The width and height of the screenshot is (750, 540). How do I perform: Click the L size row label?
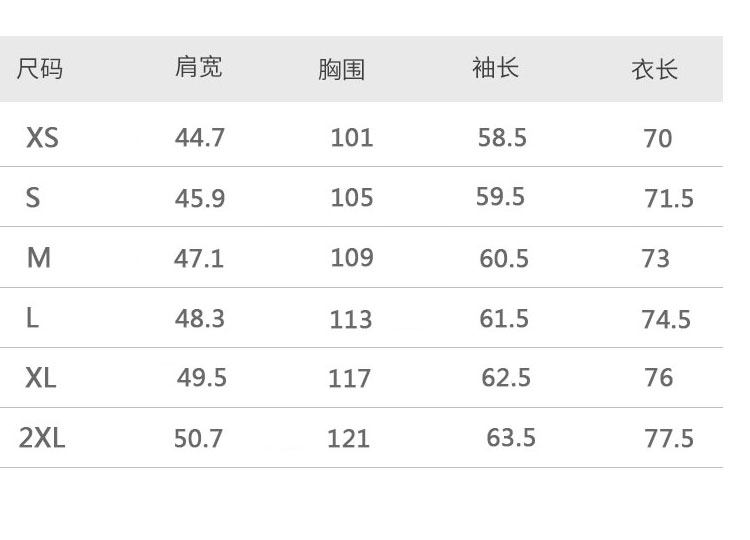click(x=33, y=318)
